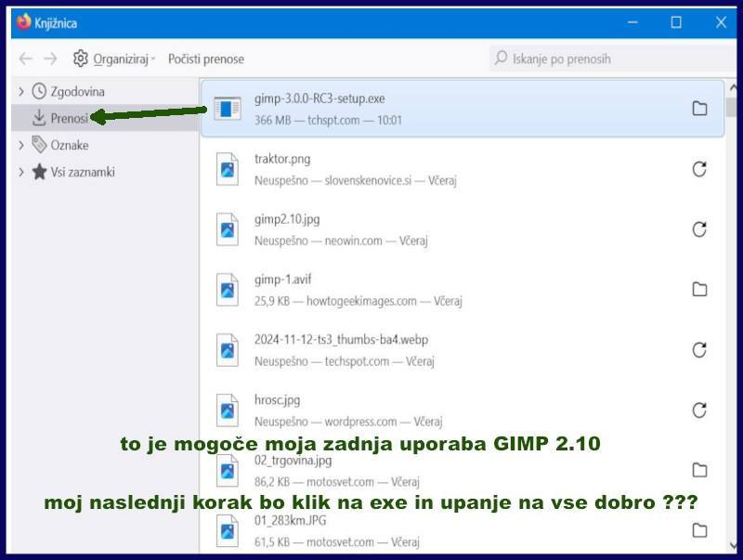Click '25,9 KB — howtogeekimages.com — Včeraj' details

[x=358, y=301]
